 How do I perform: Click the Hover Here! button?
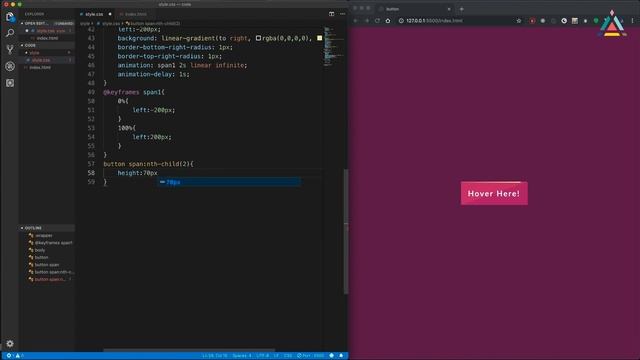pos(494,193)
